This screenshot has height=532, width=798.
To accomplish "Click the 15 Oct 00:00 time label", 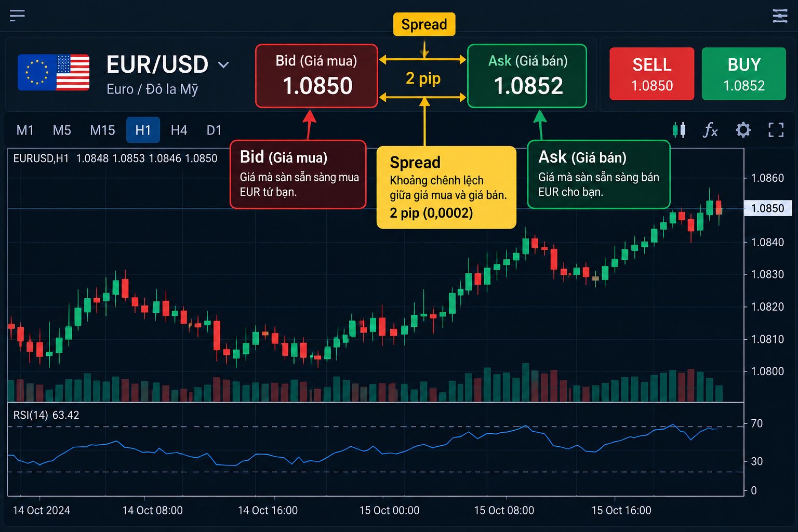I will tap(389, 510).
